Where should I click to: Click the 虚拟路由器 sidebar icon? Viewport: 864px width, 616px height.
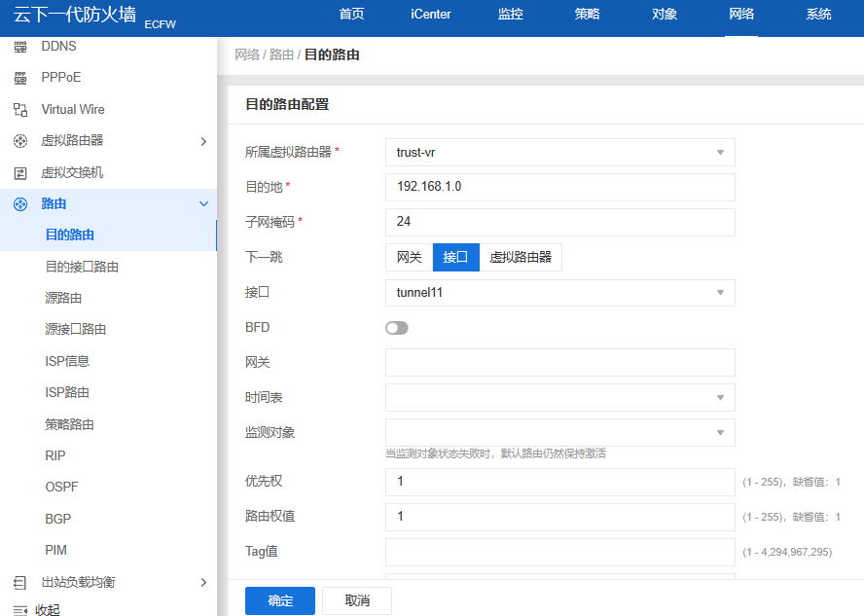pos(20,141)
